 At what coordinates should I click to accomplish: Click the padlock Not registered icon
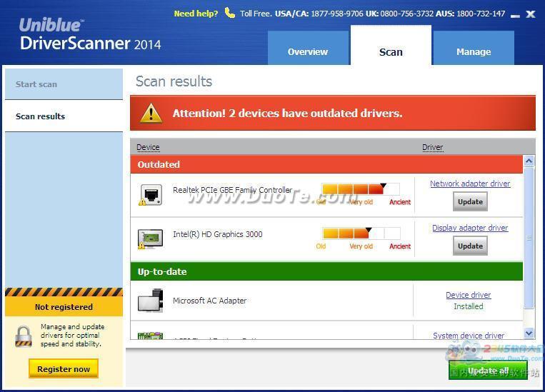coord(24,336)
